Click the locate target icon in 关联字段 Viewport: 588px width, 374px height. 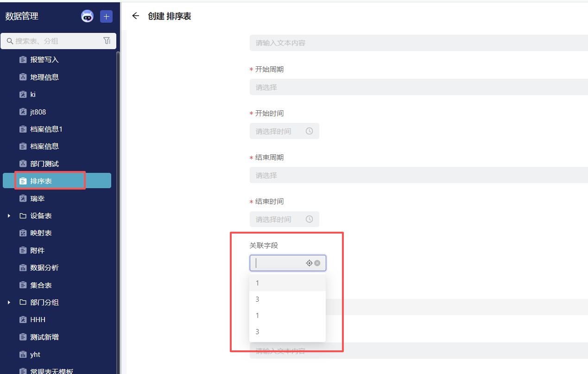click(x=310, y=263)
